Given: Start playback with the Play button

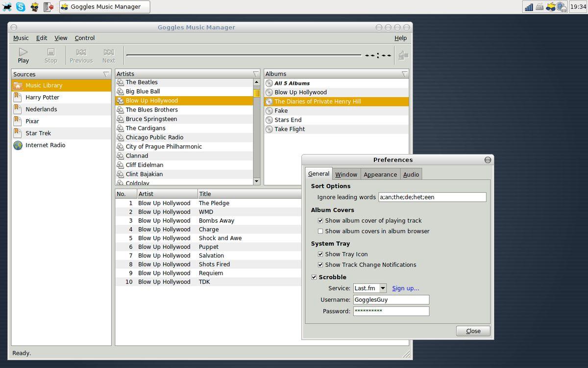Looking at the screenshot, I should click(x=23, y=55).
